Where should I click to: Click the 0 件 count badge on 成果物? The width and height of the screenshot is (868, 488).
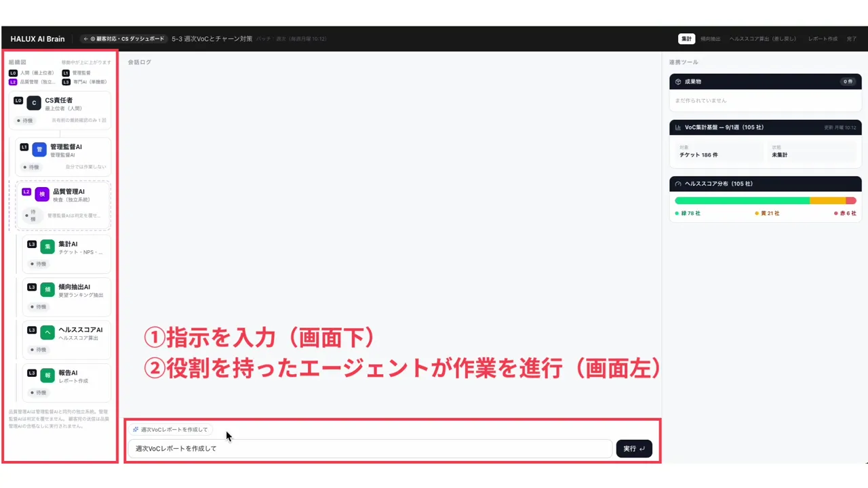tap(848, 81)
